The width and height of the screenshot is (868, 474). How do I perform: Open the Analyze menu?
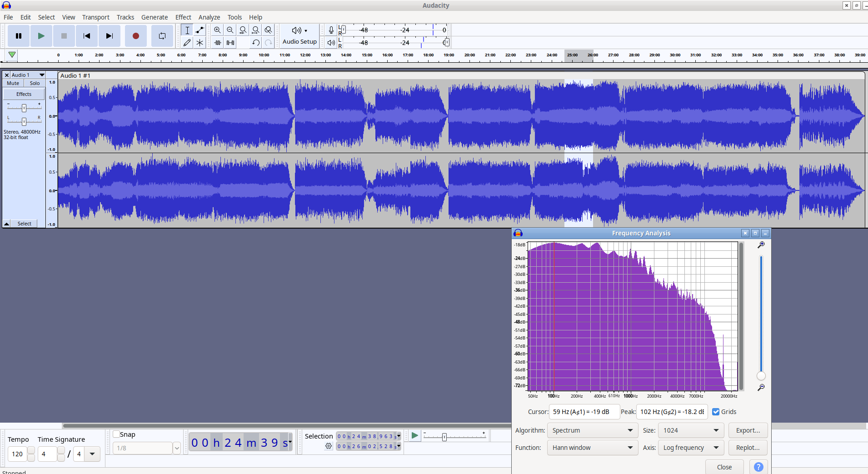coord(209,17)
